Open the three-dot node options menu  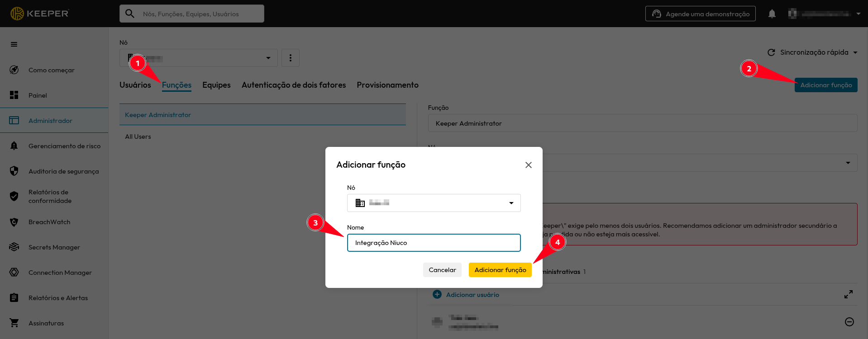[x=291, y=58]
